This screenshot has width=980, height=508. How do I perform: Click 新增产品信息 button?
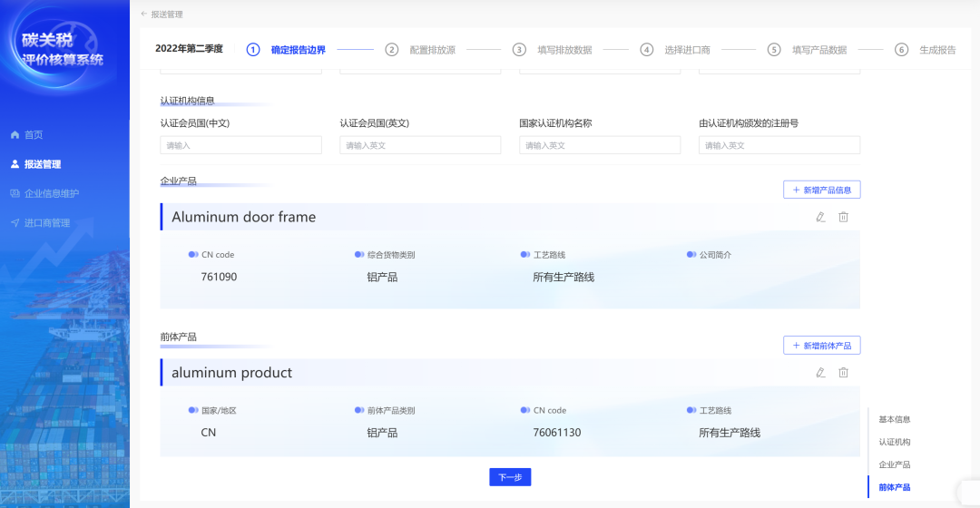pyautogui.click(x=822, y=190)
